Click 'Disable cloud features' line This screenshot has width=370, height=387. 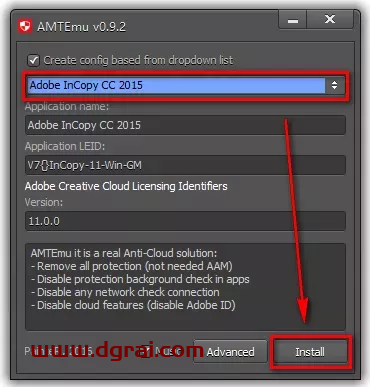[133, 305]
